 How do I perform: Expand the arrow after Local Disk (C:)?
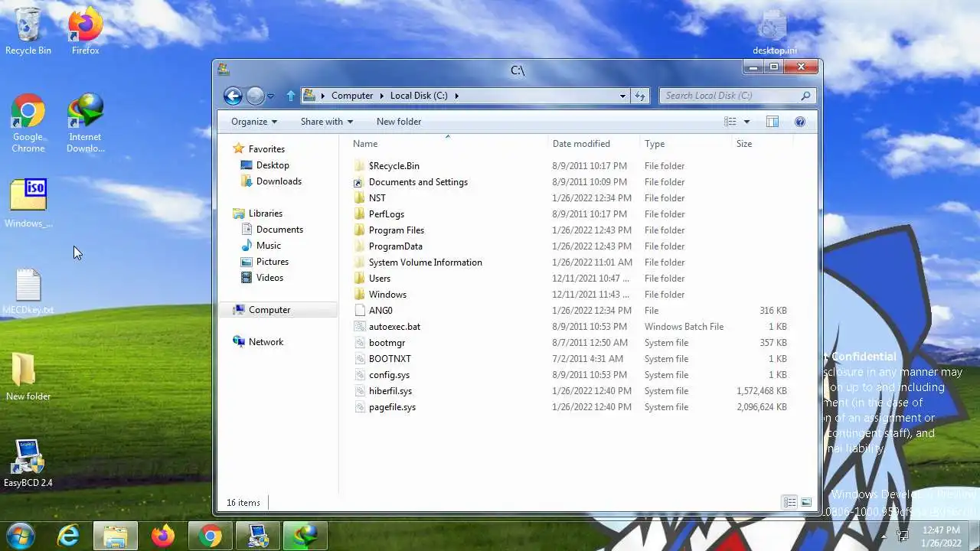456,96
